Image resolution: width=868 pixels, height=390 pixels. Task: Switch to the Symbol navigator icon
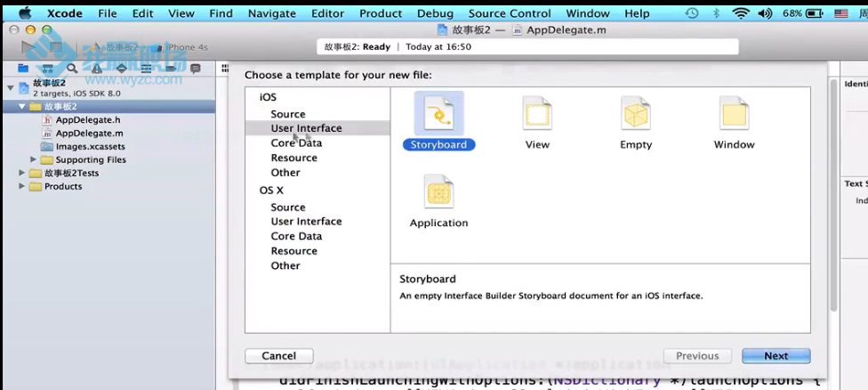point(48,69)
